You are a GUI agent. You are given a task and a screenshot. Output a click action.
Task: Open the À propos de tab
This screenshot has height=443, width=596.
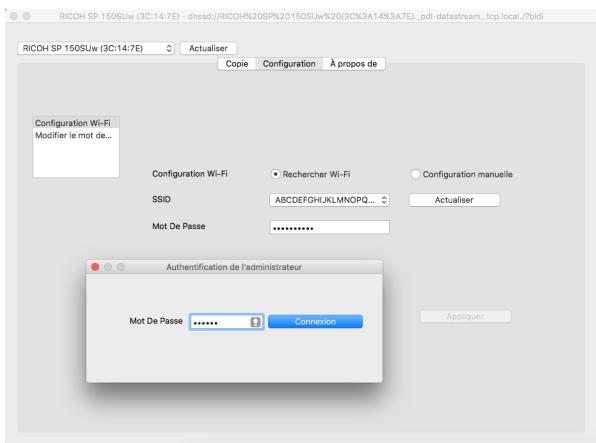[353, 64]
